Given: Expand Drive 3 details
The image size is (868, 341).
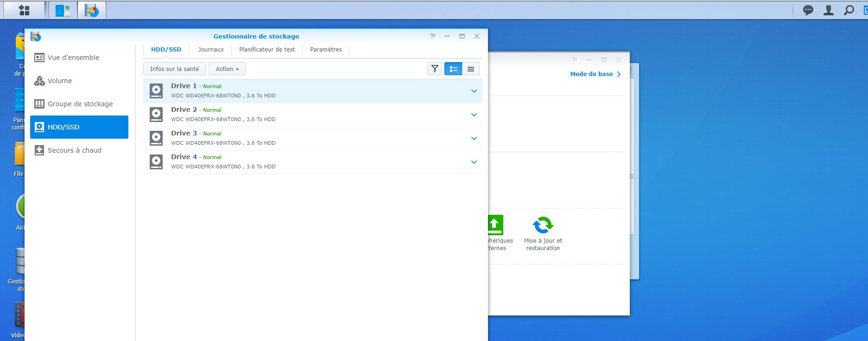Looking at the screenshot, I should coord(474,138).
